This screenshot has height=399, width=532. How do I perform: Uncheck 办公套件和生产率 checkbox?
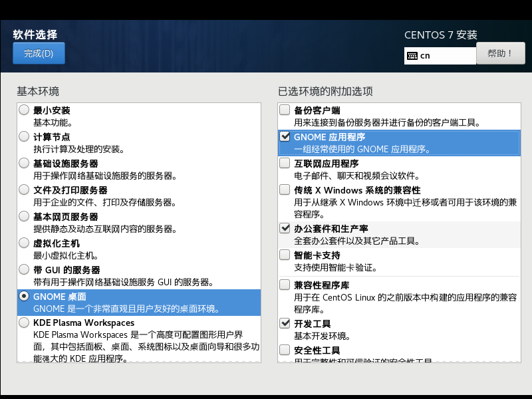[285, 228]
